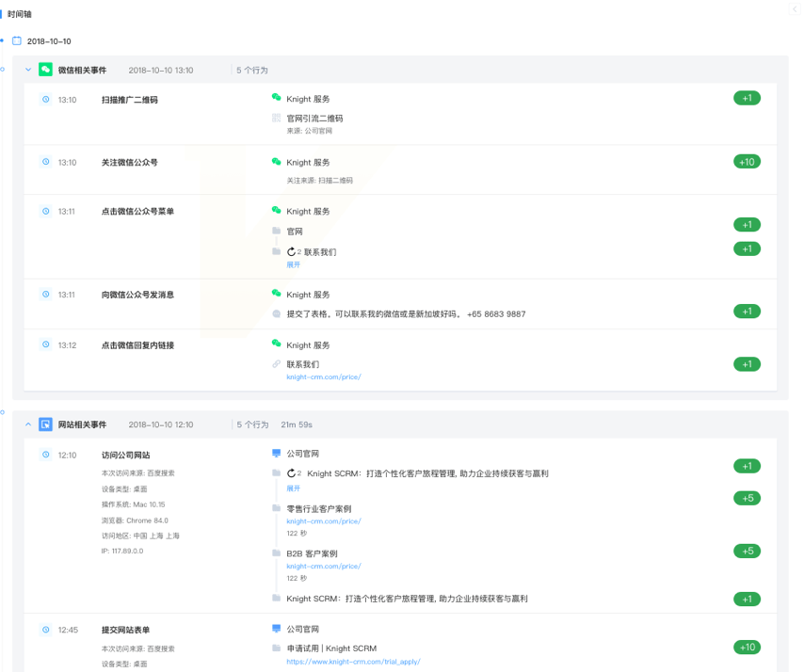Click the folder icon beside B2B 客户案例

277,553
